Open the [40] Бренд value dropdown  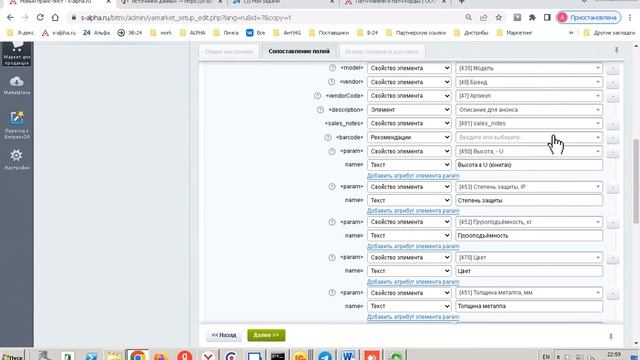[x=529, y=82]
